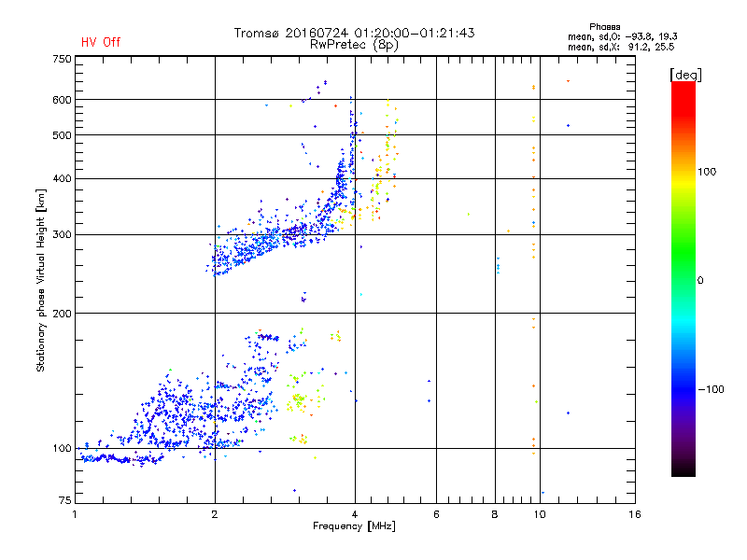This screenshot has height=560, width=747.
Task: Click the -100 tick label on colorbar
Action: (712, 388)
